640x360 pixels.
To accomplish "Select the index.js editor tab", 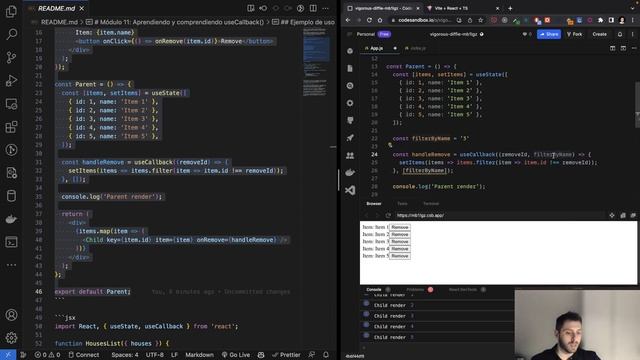I will 416,48.
